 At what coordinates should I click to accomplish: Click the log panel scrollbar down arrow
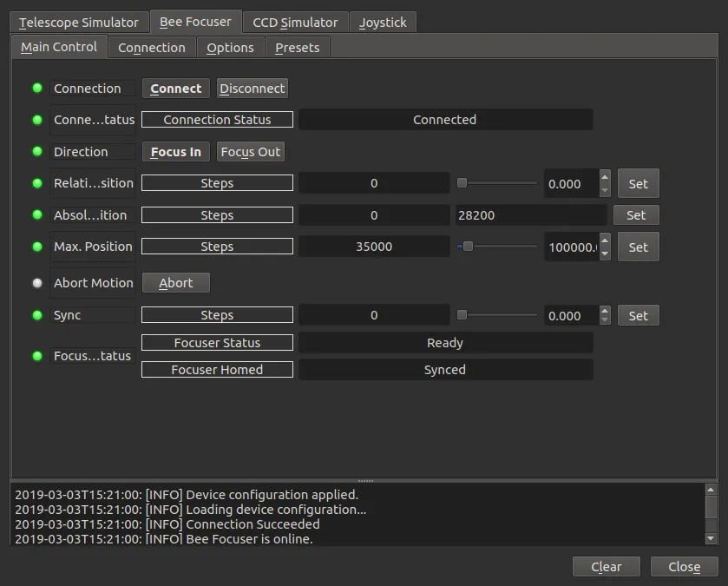click(711, 538)
